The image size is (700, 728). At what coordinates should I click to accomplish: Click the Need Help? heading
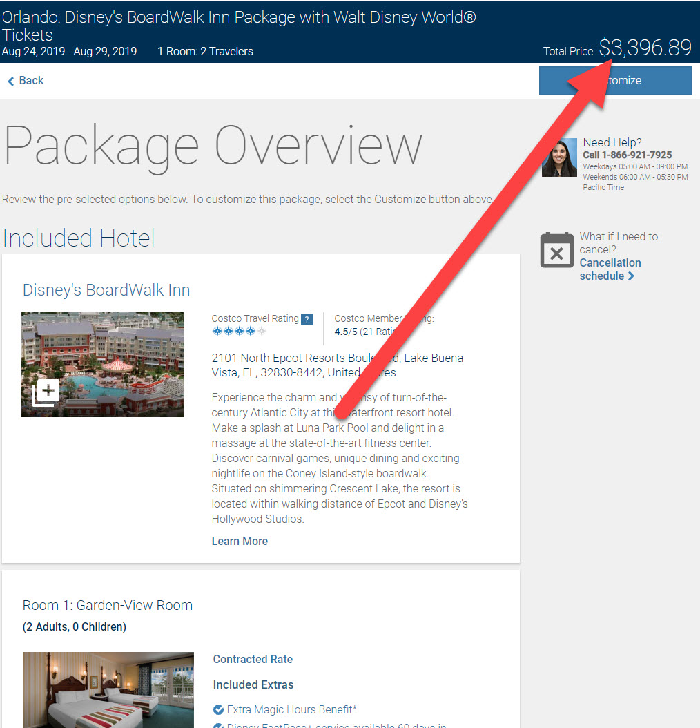(612, 142)
